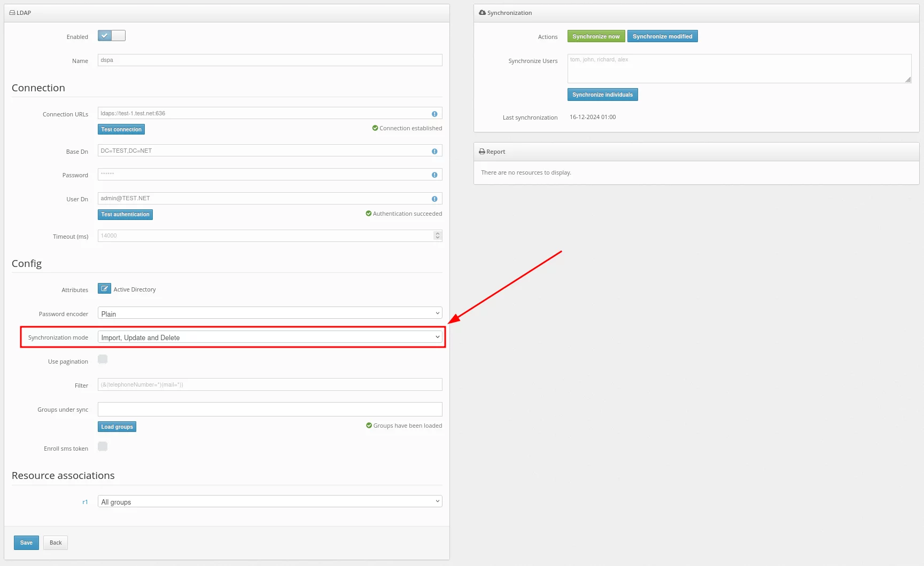This screenshot has height=566, width=924.
Task: Click Synchronize modified button
Action: pos(662,36)
